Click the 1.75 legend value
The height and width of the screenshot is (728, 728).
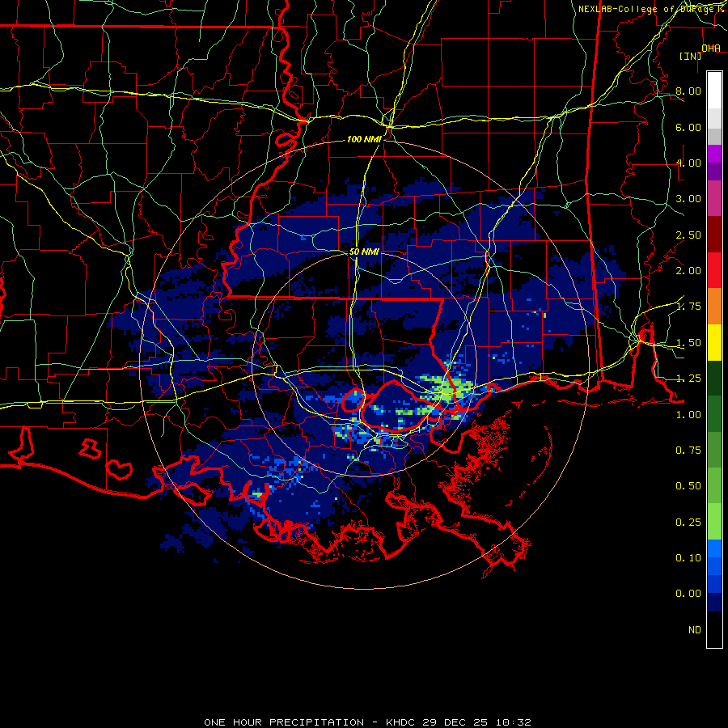pyautogui.click(x=688, y=307)
